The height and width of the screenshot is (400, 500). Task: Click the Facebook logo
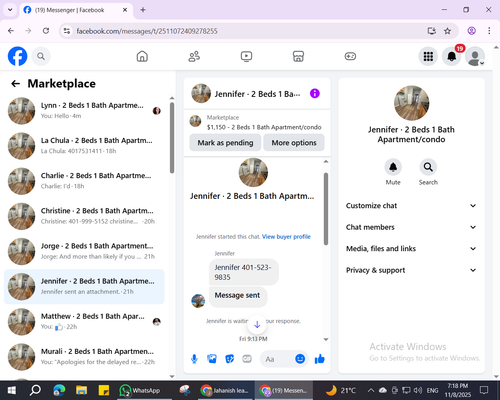[17, 56]
